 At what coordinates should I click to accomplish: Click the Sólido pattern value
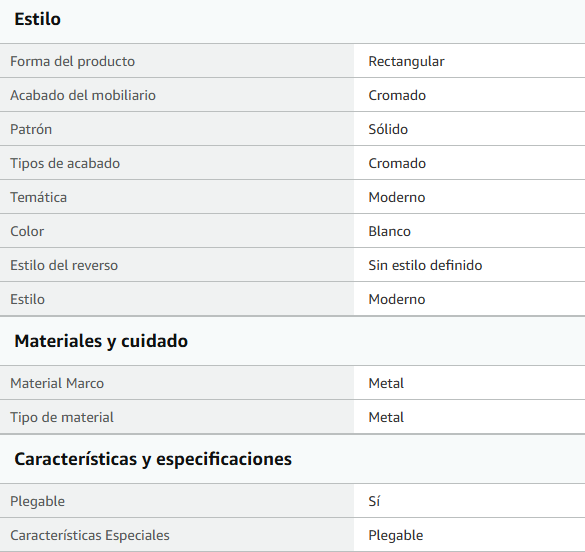(x=388, y=129)
